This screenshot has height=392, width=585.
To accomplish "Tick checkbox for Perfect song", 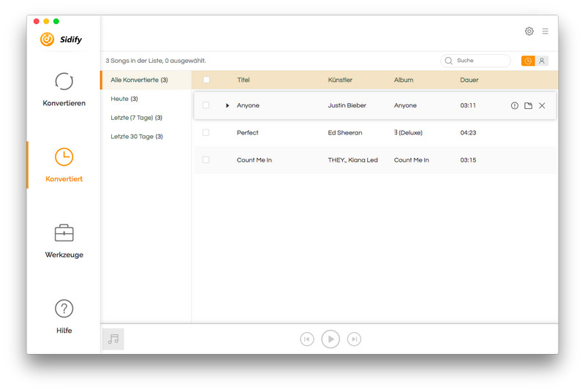I will (x=205, y=132).
